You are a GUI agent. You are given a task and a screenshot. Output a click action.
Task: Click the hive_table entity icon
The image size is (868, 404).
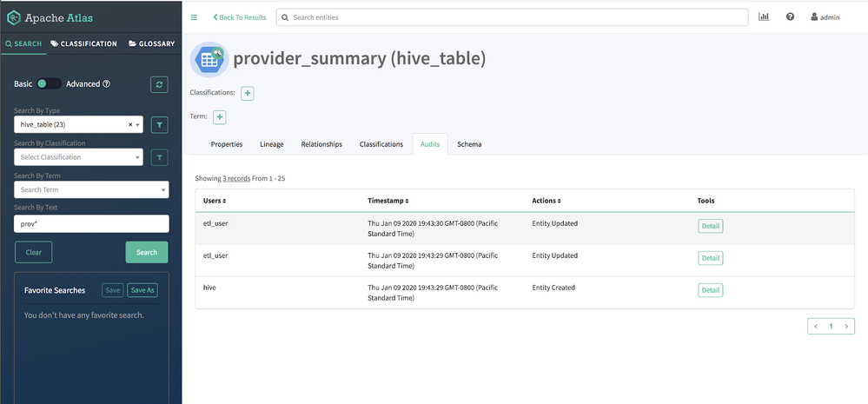pyautogui.click(x=209, y=59)
